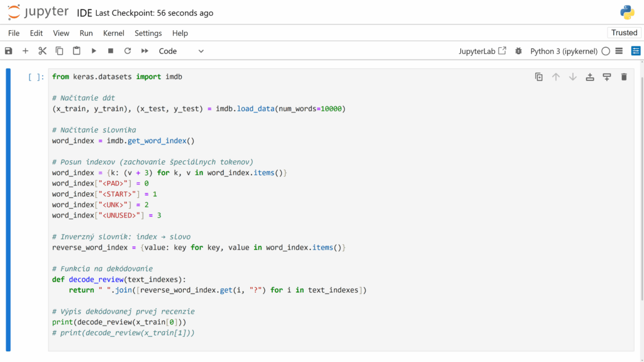This screenshot has width=644, height=362.
Task: Open the toolbar hamburger menu icon
Action: pos(619,51)
